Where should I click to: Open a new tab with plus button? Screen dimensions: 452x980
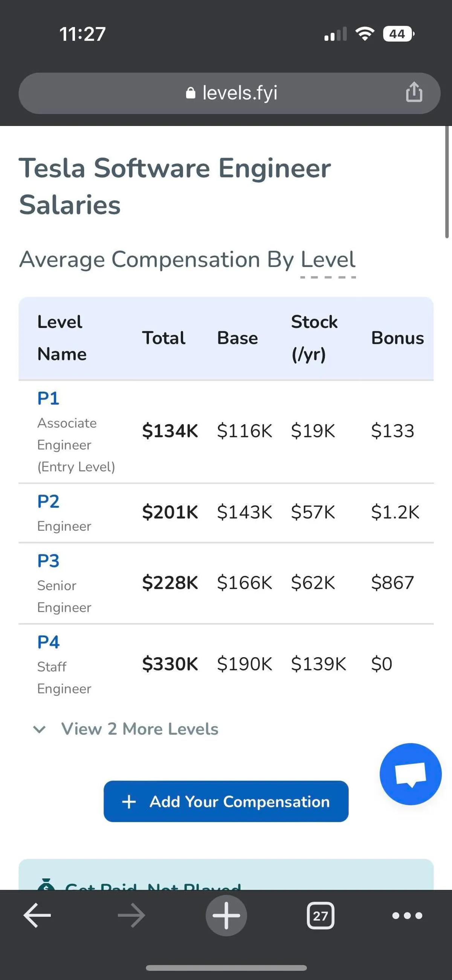click(x=226, y=915)
